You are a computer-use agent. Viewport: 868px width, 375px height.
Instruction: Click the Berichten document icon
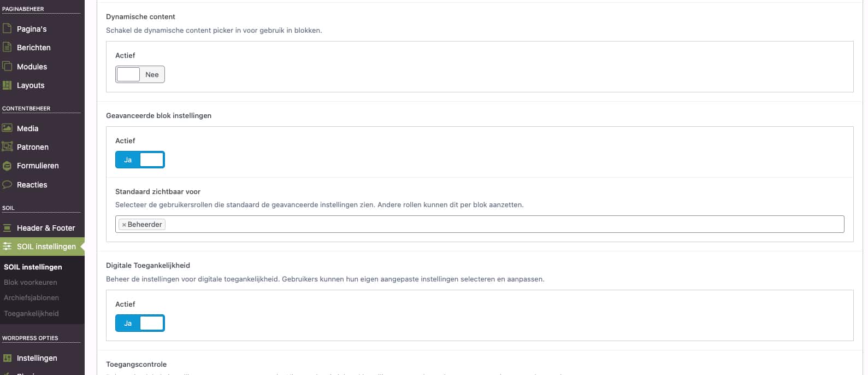[7, 48]
